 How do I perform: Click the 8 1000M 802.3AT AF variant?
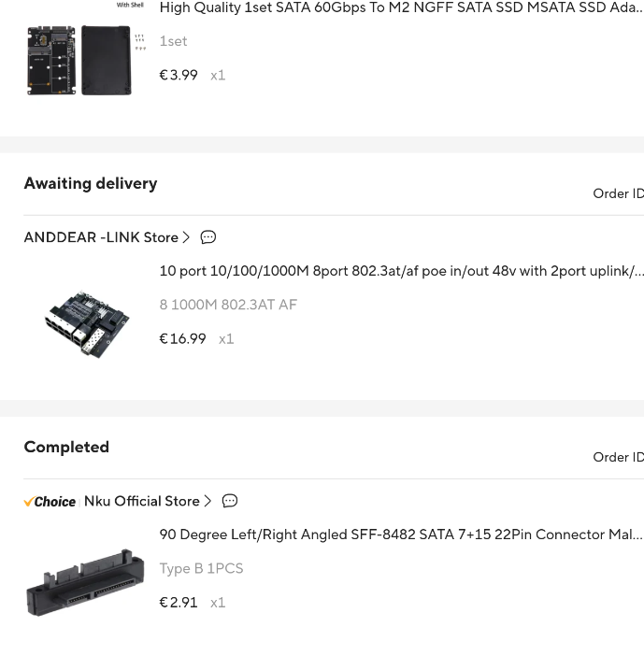coord(228,305)
